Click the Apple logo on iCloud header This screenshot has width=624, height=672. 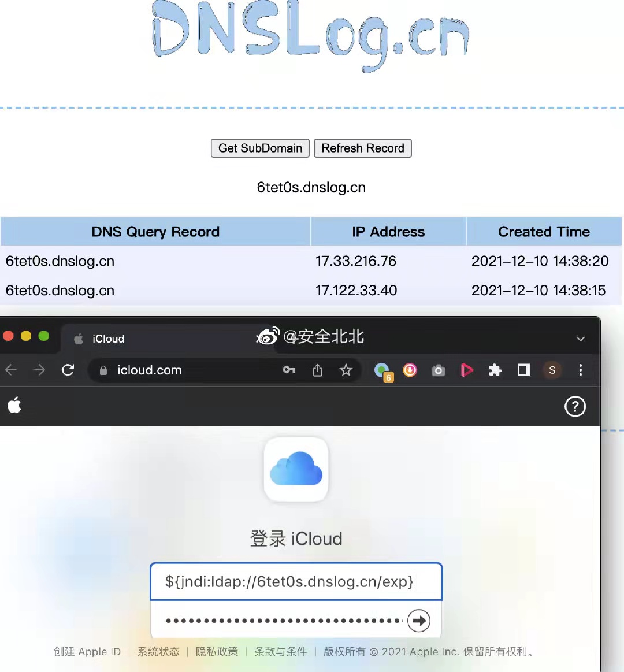[x=14, y=405]
